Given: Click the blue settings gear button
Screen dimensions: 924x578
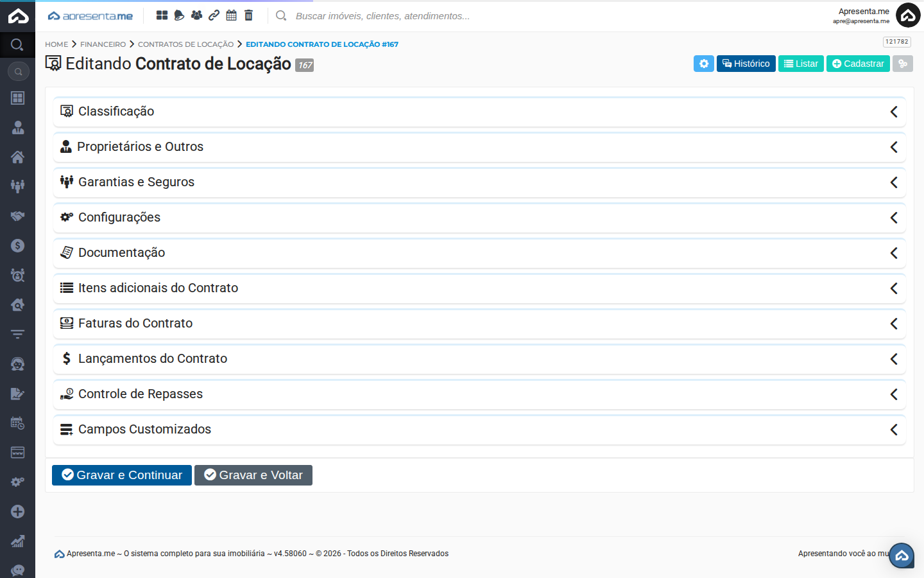Looking at the screenshot, I should [x=703, y=64].
